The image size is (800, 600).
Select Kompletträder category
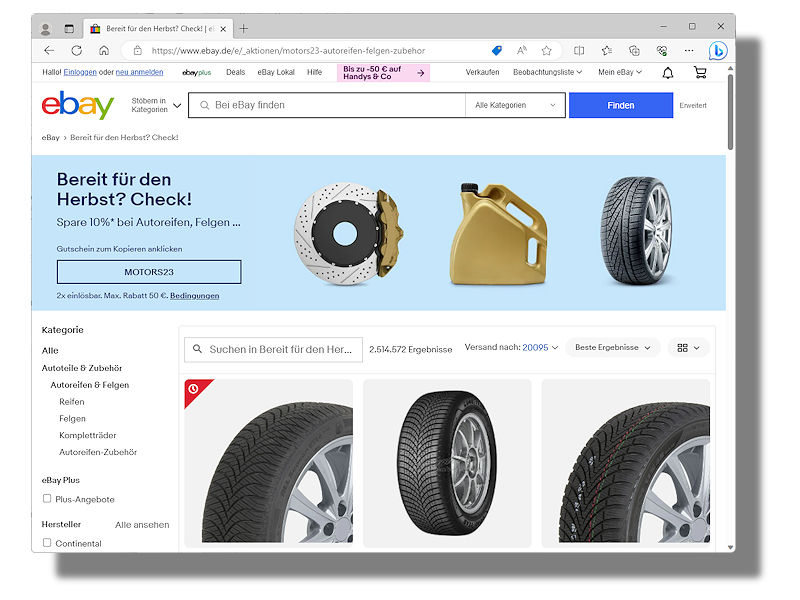(88, 435)
